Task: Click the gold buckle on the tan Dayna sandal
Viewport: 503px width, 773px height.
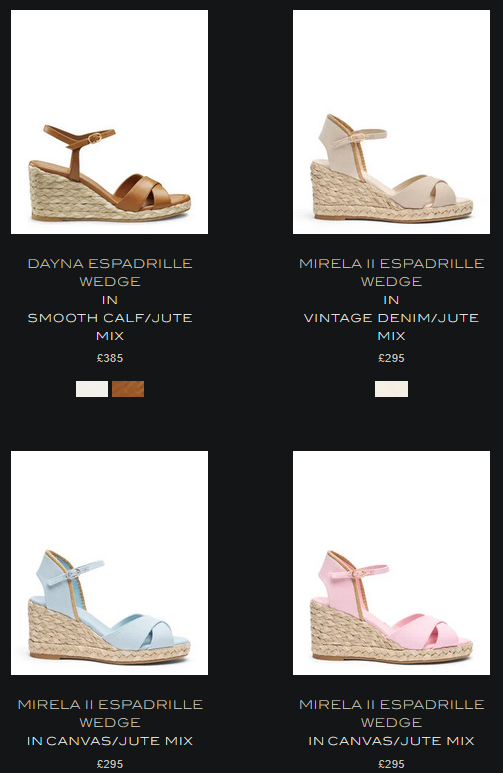Action: tap(94, 138)
